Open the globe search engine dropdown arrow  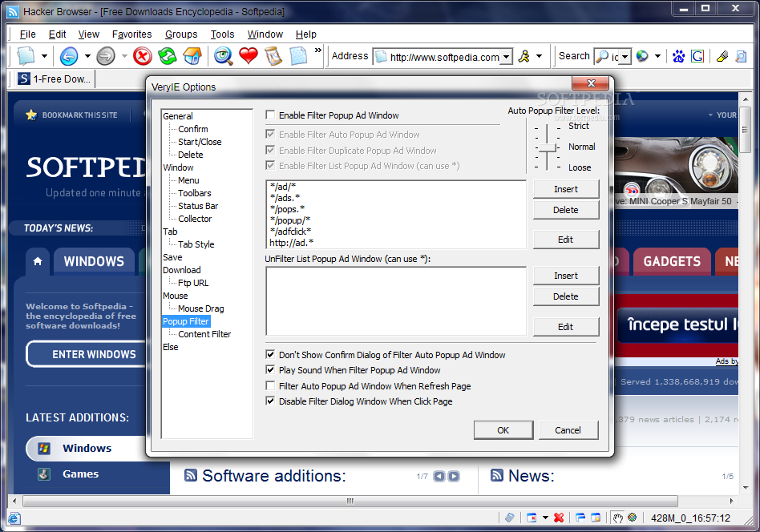[657, 57]
